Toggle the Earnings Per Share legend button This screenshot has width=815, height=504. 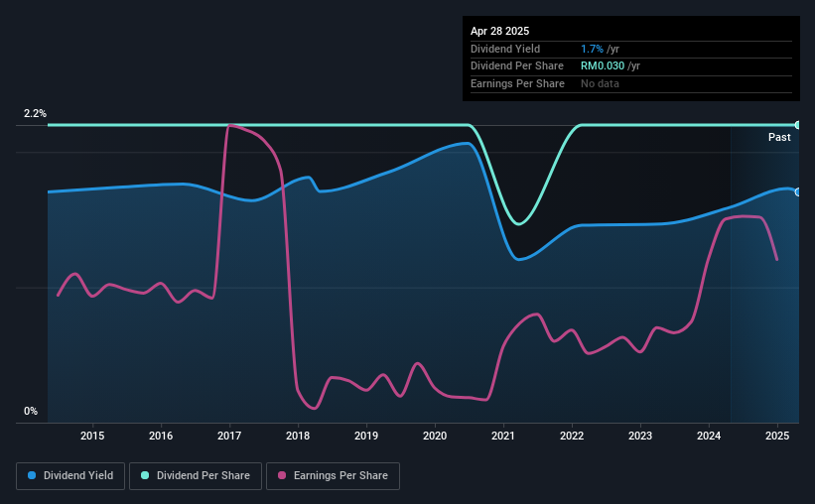333,476
